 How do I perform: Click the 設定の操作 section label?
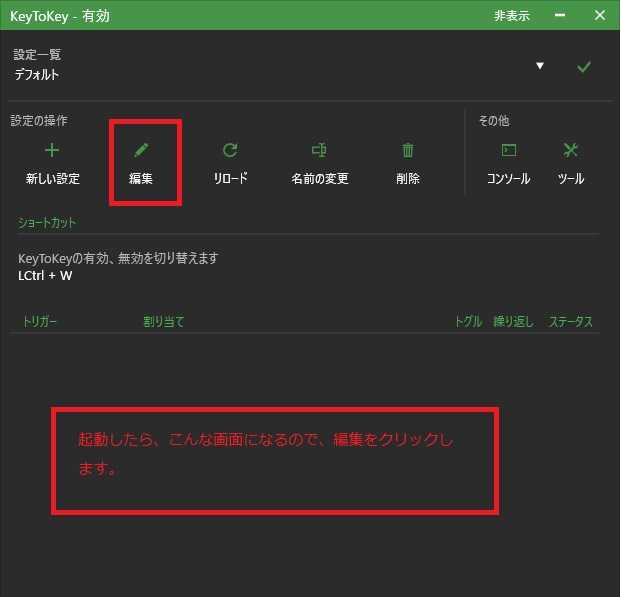(x=39, y=121)
